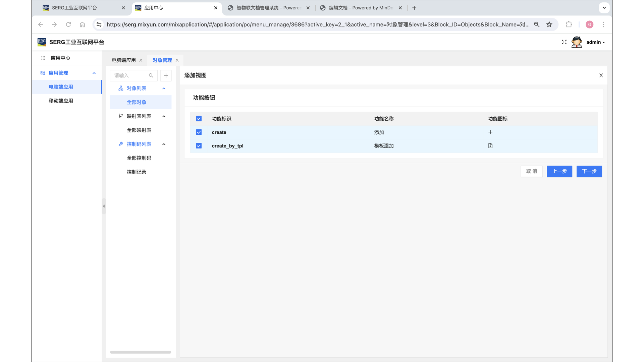Select 移动端应用 in left menu
644x362 pixels.
coord(61,101)
